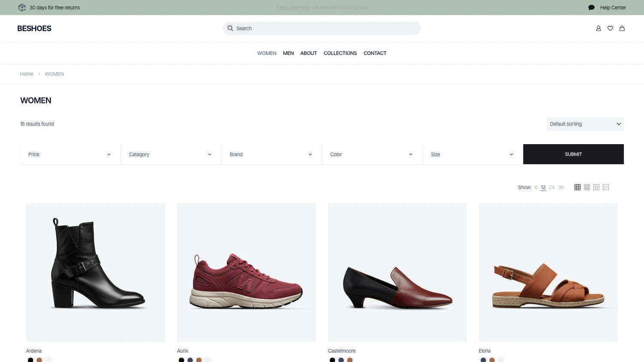Open the MEN menu item

tap(288, 53)
